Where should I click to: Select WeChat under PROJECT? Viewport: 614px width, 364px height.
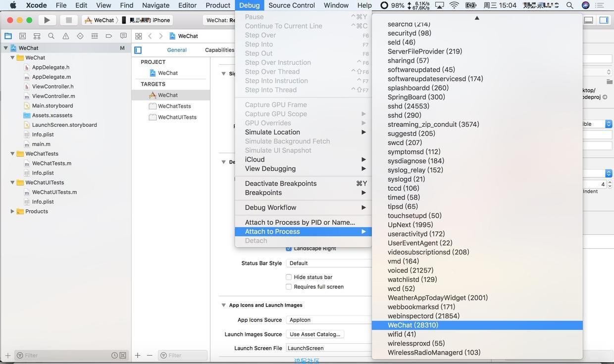[x=168, y=73]
